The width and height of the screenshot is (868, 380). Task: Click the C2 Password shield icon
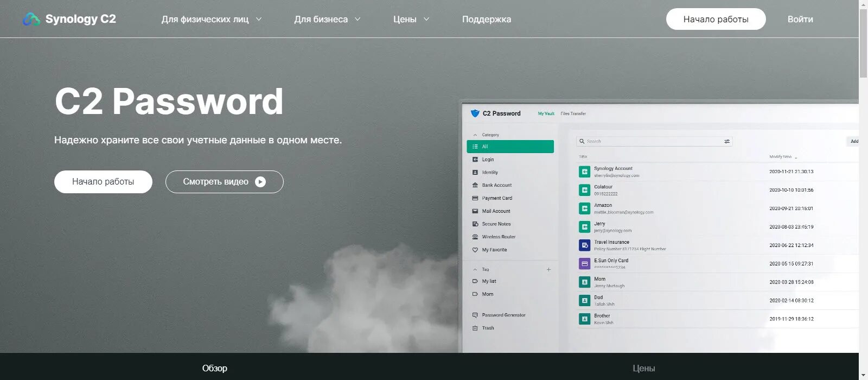[x=475, y=113]
